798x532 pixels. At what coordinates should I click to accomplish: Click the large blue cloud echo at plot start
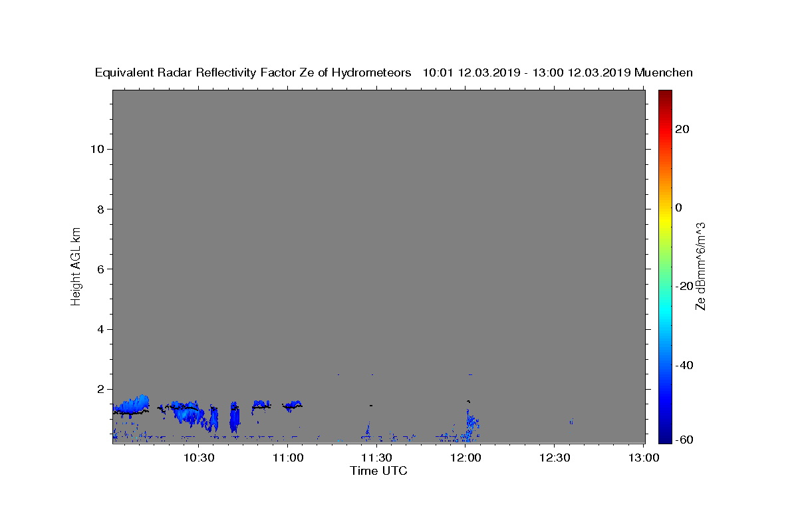[x=132, y=405]
